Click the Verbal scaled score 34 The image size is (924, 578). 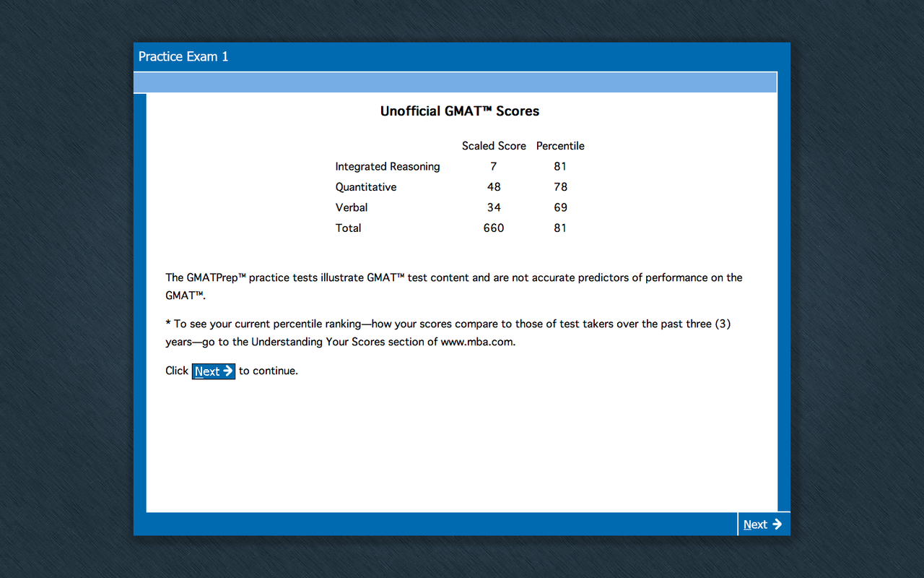[x=494, y=207]
